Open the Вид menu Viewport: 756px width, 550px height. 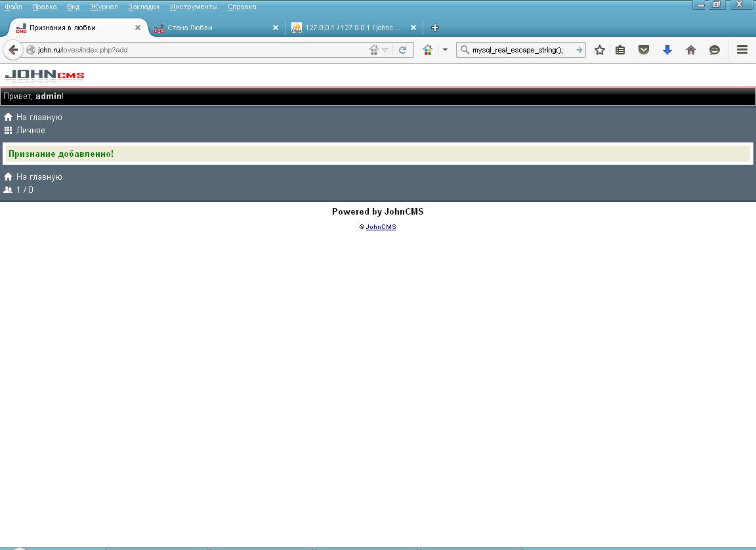point(73,7)
